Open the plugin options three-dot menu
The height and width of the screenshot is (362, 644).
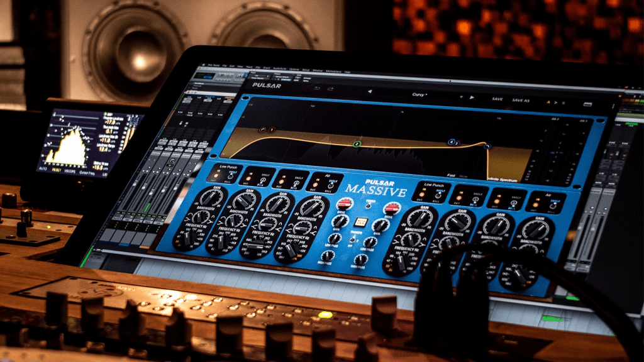click(x=613, y=104)
